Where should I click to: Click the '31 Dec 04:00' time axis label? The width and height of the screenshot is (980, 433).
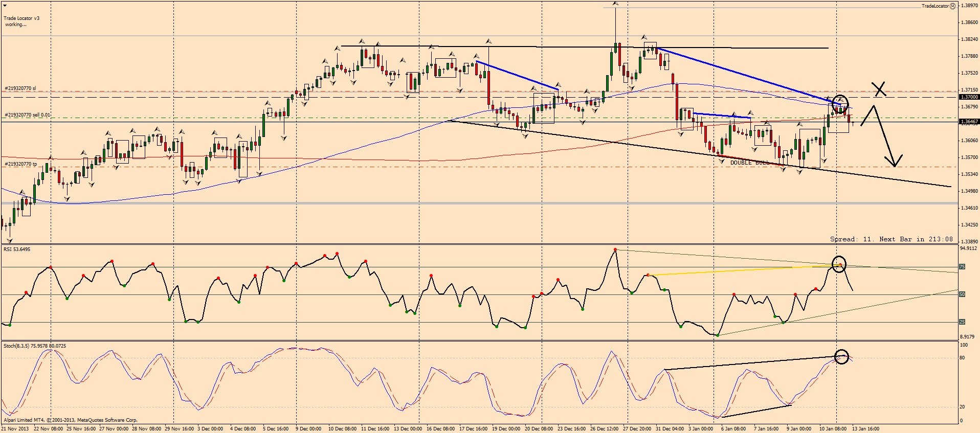[x=671, y=429]
